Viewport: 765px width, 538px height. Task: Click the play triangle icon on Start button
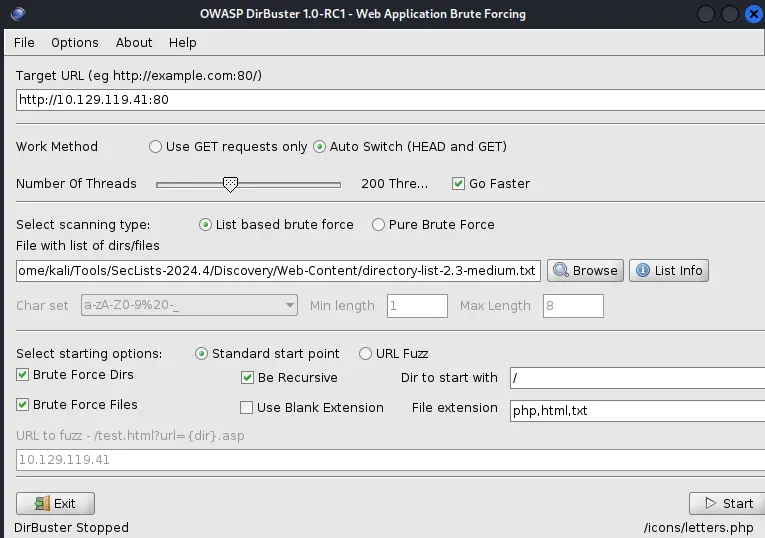coord(710,503)
